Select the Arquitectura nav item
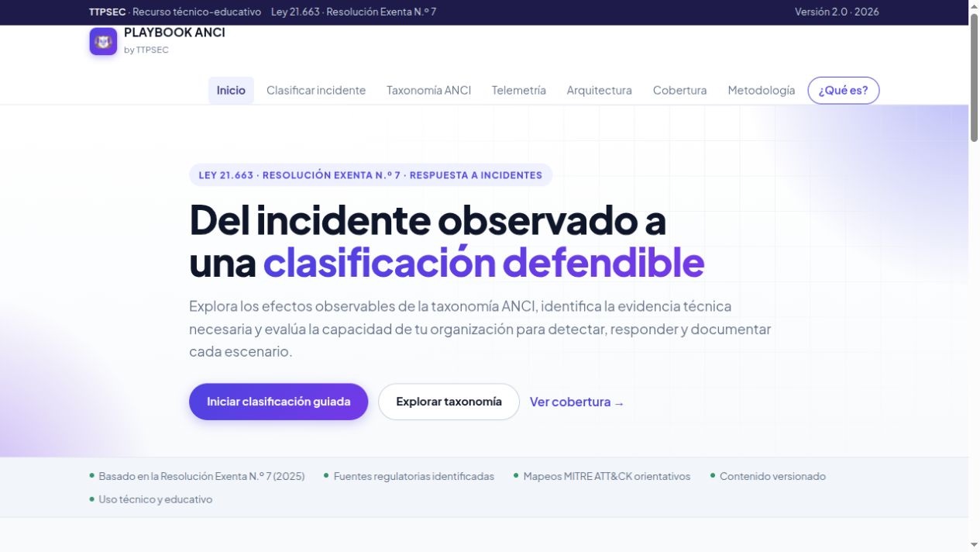Image resolution: width=980 pixels, height=552 pixels. pos(599,91)
